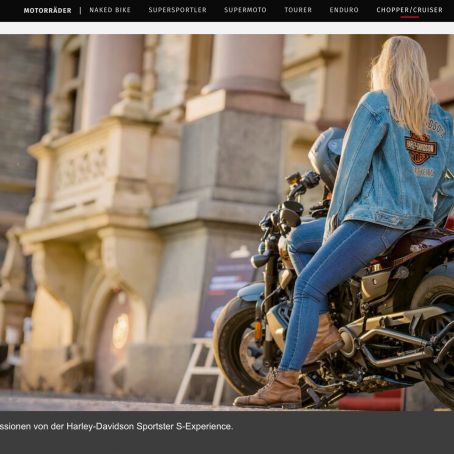This screenshot has height=454, width=454.
Task: Click the Harley-Davidson logo on the denim jacket
Action: [420, 148]
